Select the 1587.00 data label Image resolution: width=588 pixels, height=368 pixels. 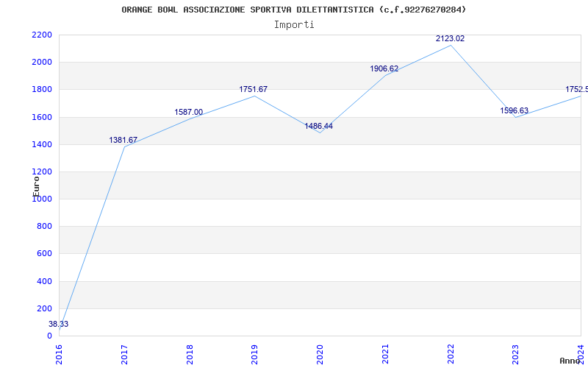[x=189, y=113]
